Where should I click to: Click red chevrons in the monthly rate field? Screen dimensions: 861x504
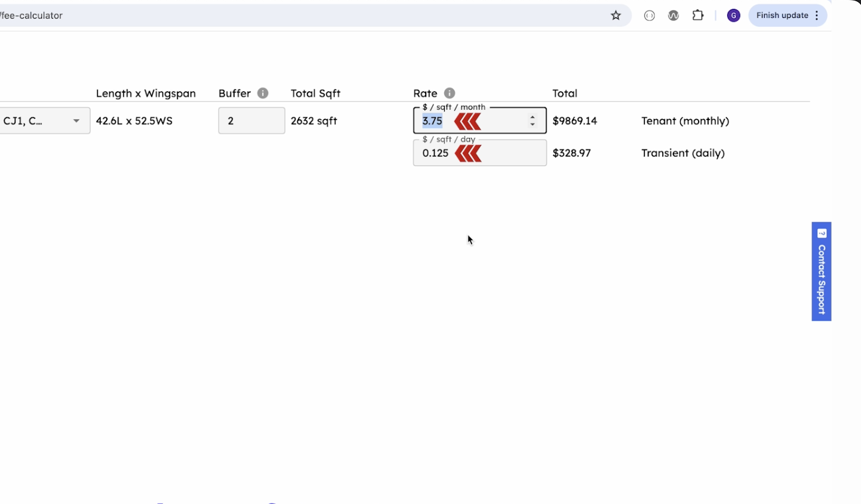(468, 122)
